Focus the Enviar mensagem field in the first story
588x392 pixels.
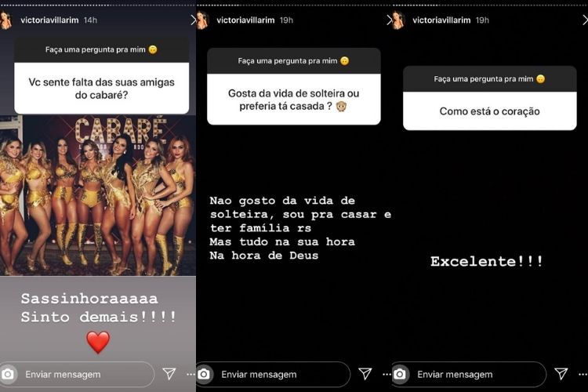point(78,374)
